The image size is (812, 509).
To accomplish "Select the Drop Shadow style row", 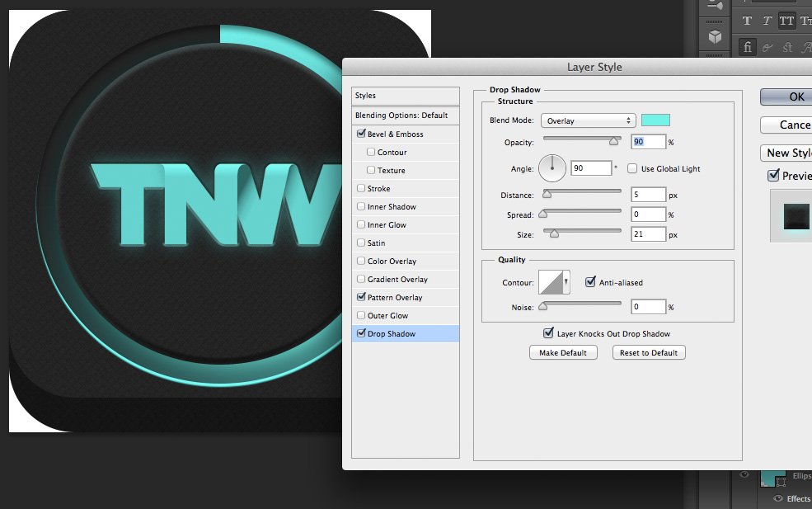I will (406, 333).
